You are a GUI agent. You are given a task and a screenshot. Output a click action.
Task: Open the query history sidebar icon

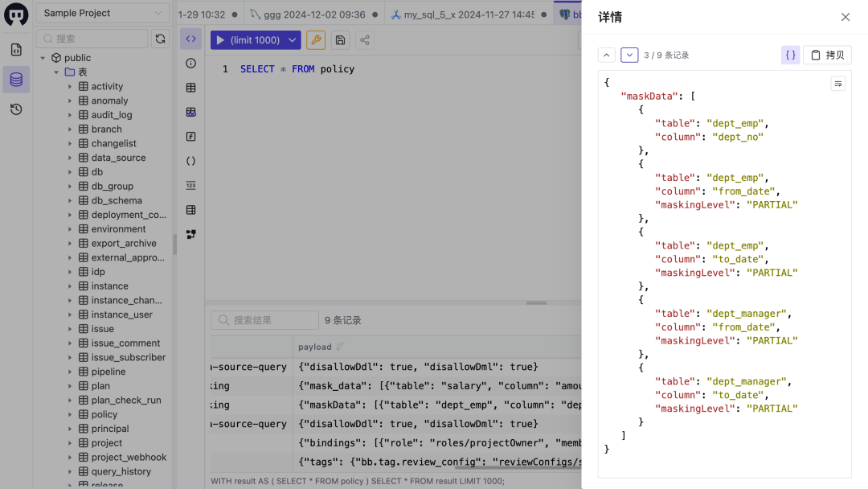pos(16,109)
